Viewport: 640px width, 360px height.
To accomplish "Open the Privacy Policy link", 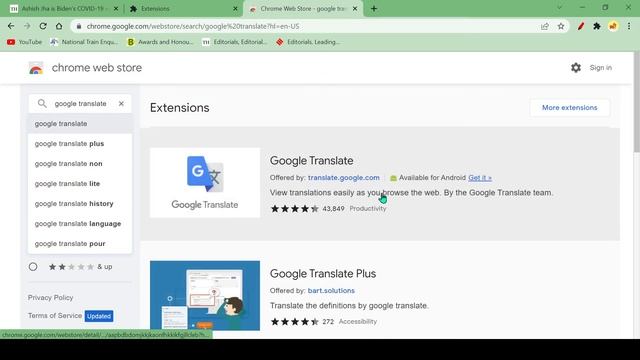I will 51,298.
